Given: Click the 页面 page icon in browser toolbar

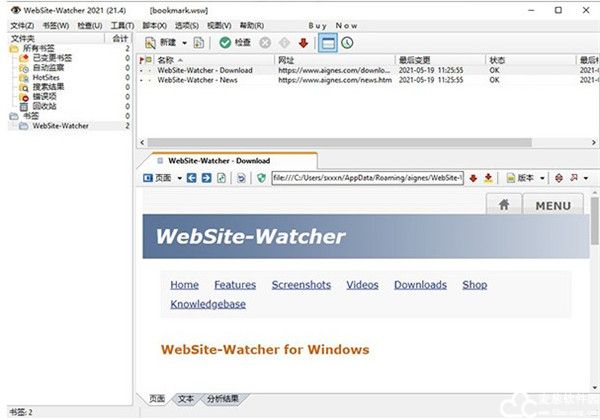Looking at the screenshot, I should click(x=148, y=178).
